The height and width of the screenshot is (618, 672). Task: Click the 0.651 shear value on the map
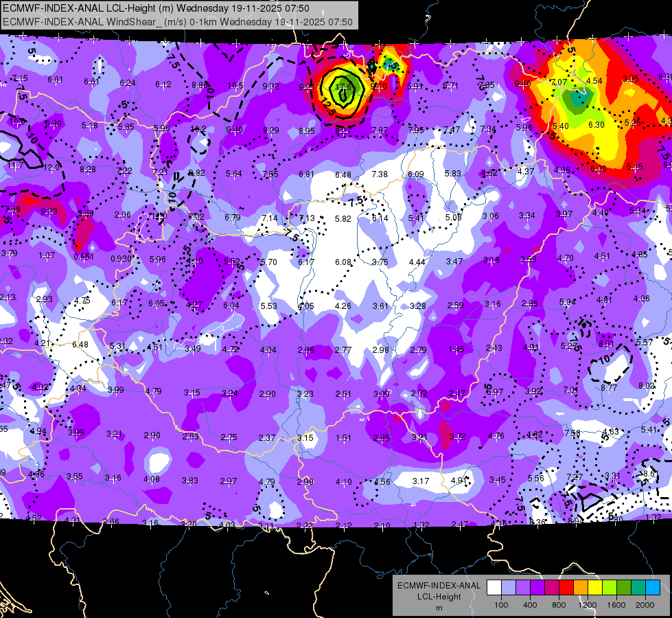pyautogui.click(x=84, y=256)
